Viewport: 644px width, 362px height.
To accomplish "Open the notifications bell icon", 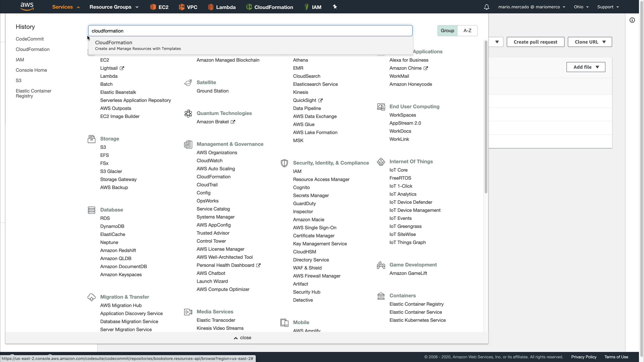I will 486,7.
